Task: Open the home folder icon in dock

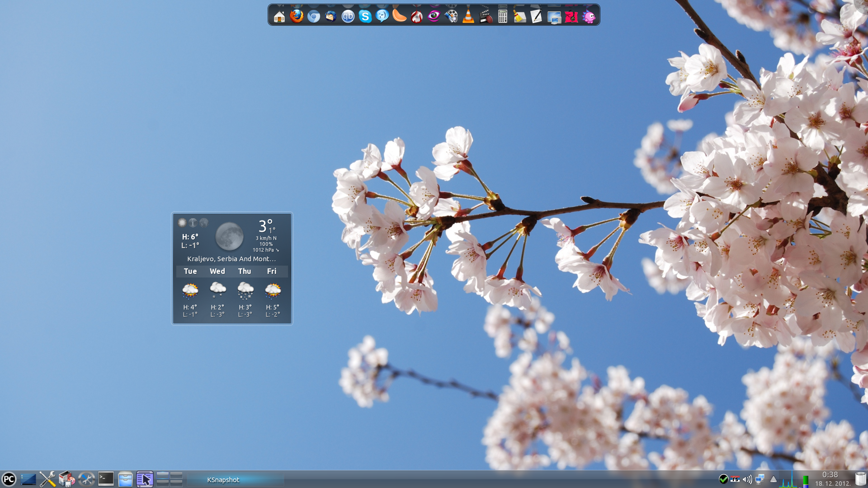Action: coord(279,17)
